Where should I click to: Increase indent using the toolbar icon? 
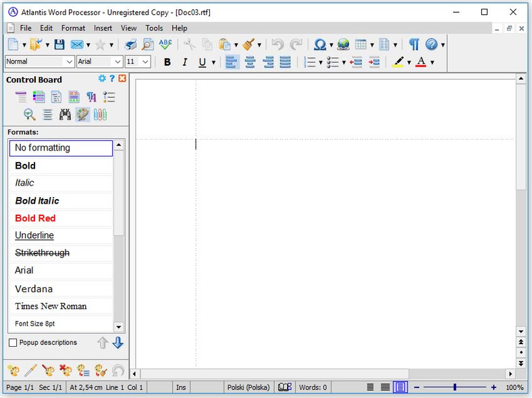[374, 62]
